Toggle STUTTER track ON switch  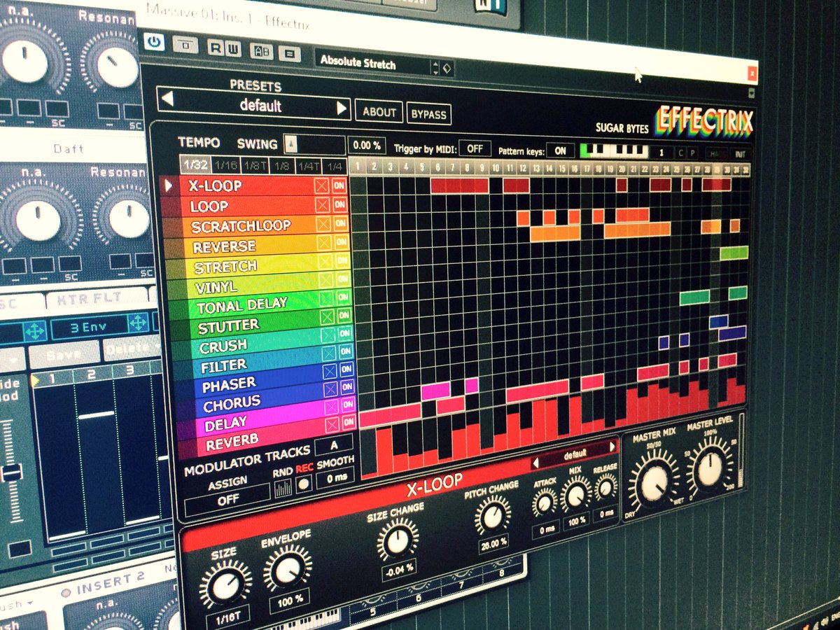click(344, 316)
